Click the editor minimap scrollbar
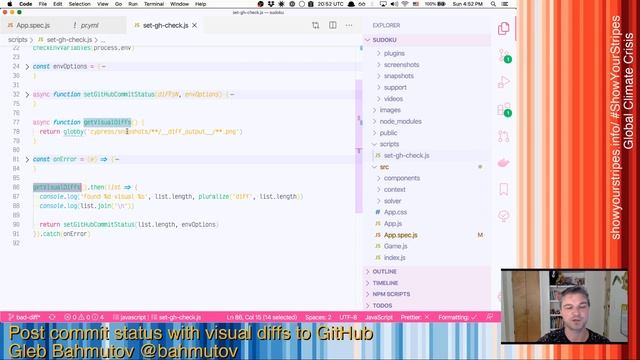640x360 pixels. tap(359, 146)
